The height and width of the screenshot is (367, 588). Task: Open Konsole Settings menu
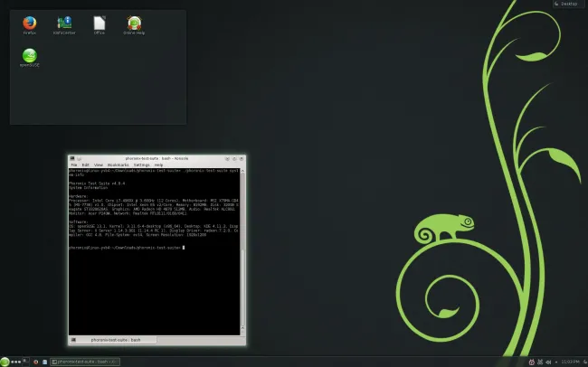point(142,165)
